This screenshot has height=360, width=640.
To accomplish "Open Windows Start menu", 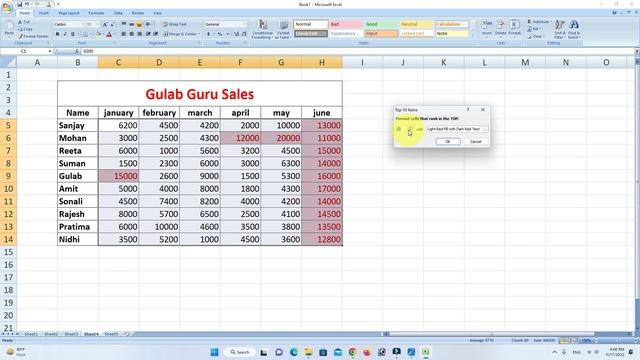I will tap(214, 352).
